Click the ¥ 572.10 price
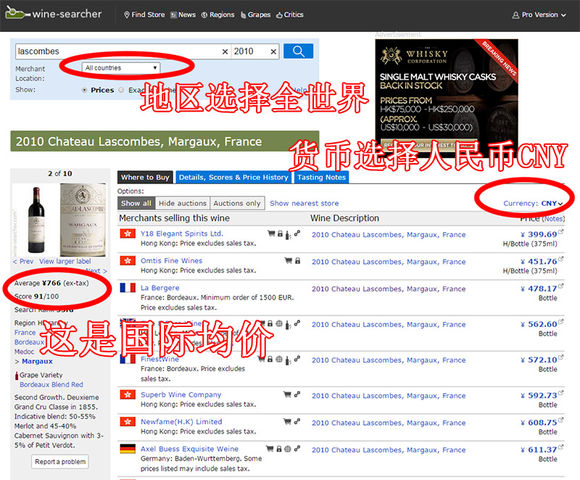580x480 pixels. [539, 360]
